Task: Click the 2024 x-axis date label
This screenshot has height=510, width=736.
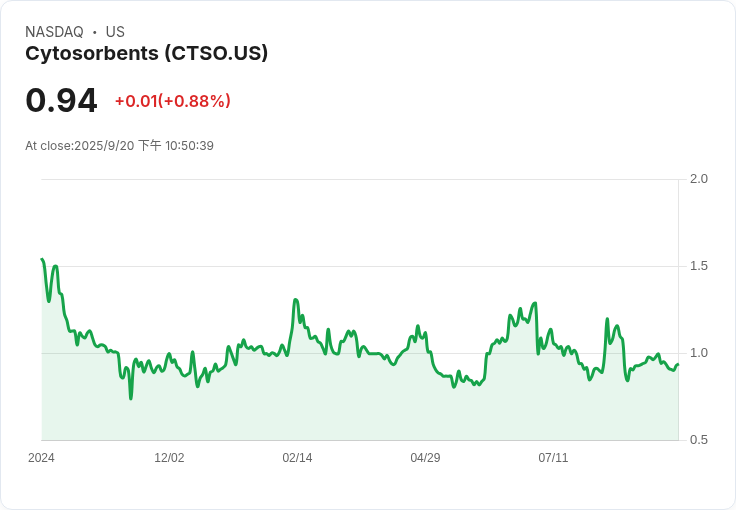Action: [x=41, y=458]
